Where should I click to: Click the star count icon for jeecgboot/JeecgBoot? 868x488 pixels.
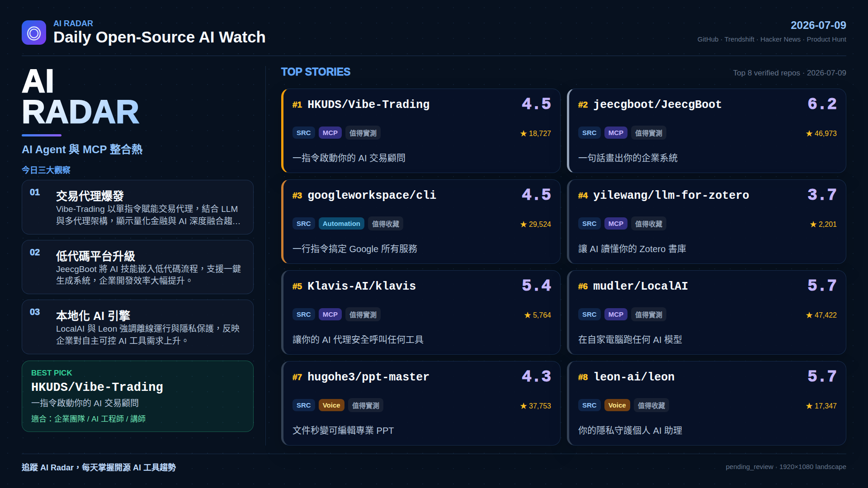pyautogui.click(x=809, y=134)
